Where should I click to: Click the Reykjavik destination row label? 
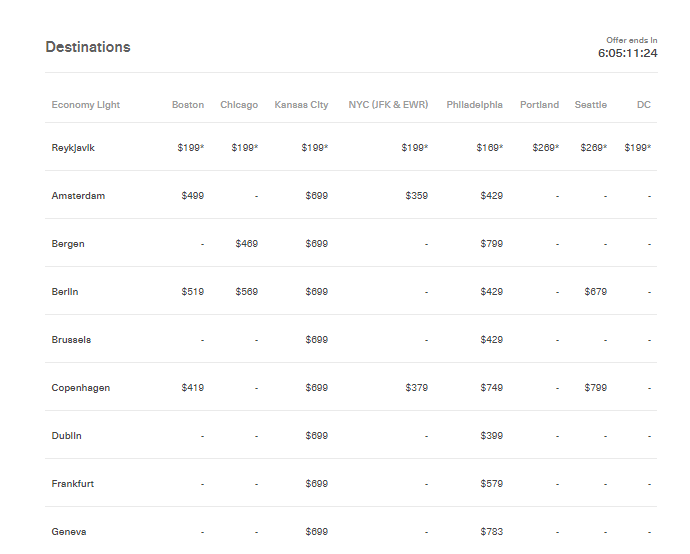[x=73, y=148]
